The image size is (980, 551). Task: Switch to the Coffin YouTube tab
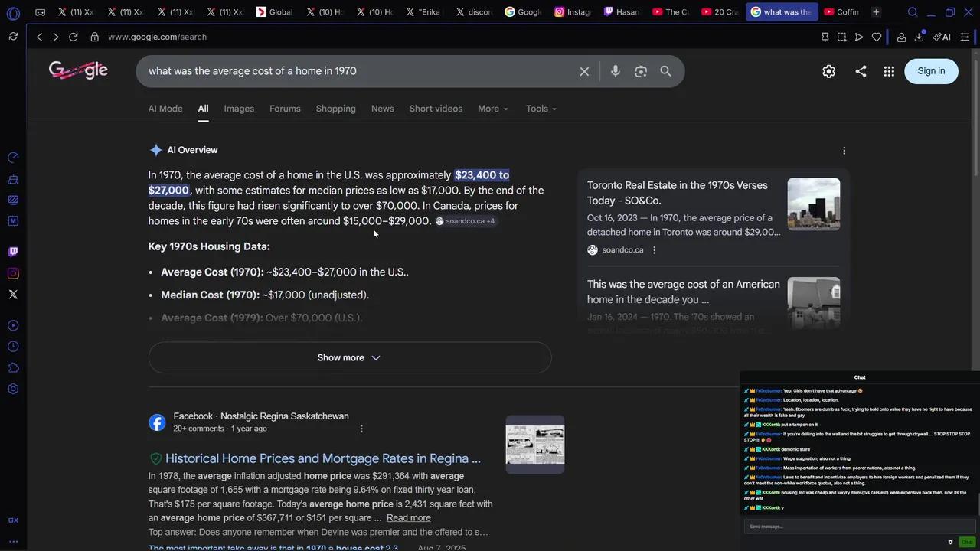[x=842, y=12]
